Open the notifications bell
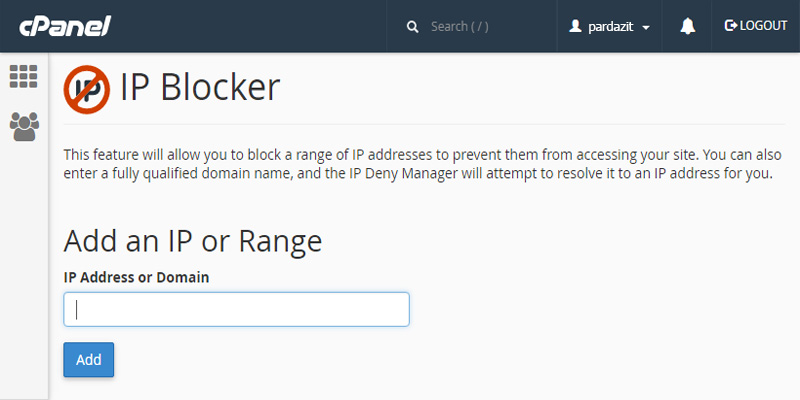 click(x=688, y=27)
